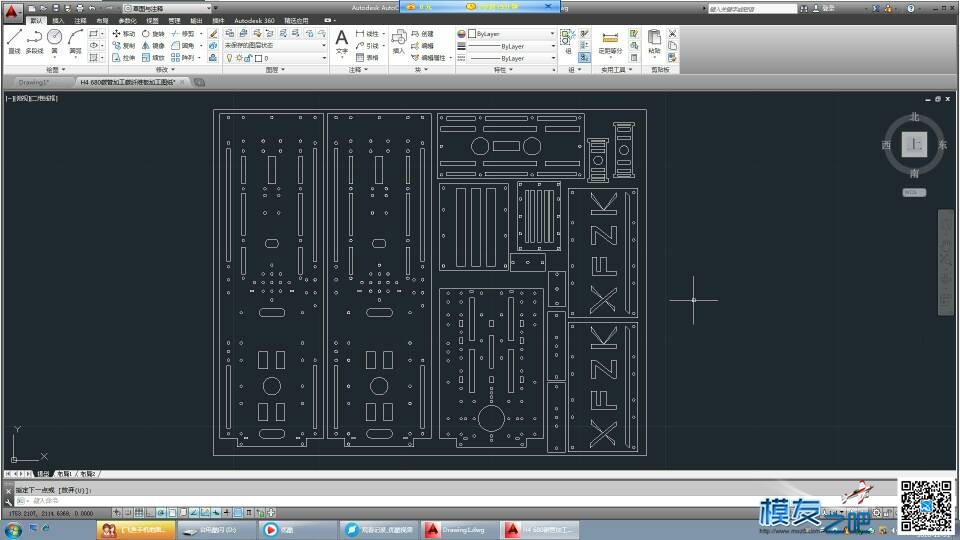Click the Erase tool in Modify panel
The height and width of the screenshot is (540, 960).
213,34
